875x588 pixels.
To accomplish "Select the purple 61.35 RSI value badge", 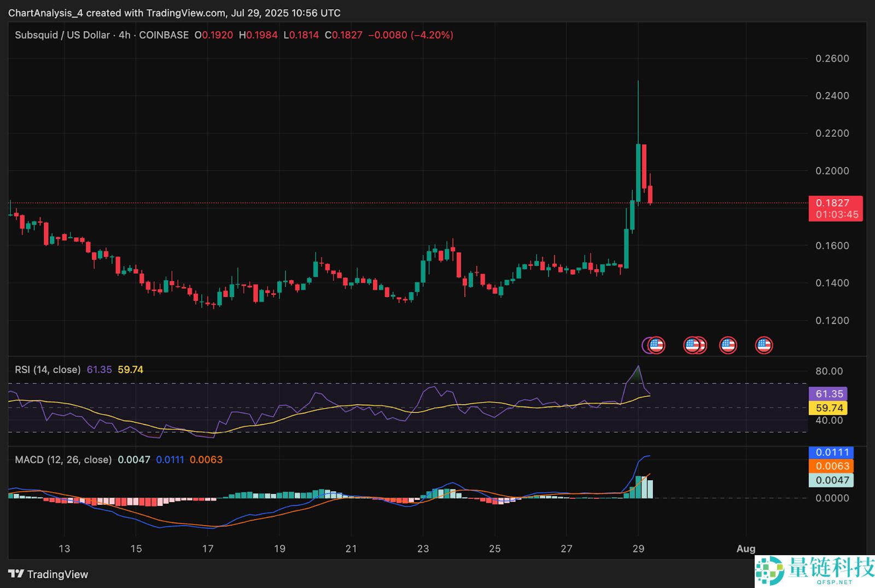I will 829,394.
